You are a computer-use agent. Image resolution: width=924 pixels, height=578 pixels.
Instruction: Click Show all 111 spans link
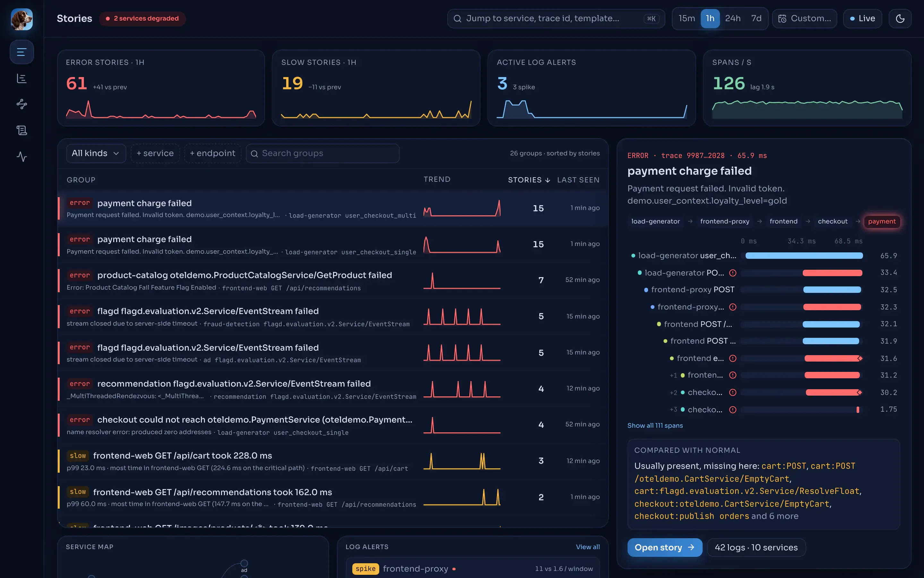(655, 425)
